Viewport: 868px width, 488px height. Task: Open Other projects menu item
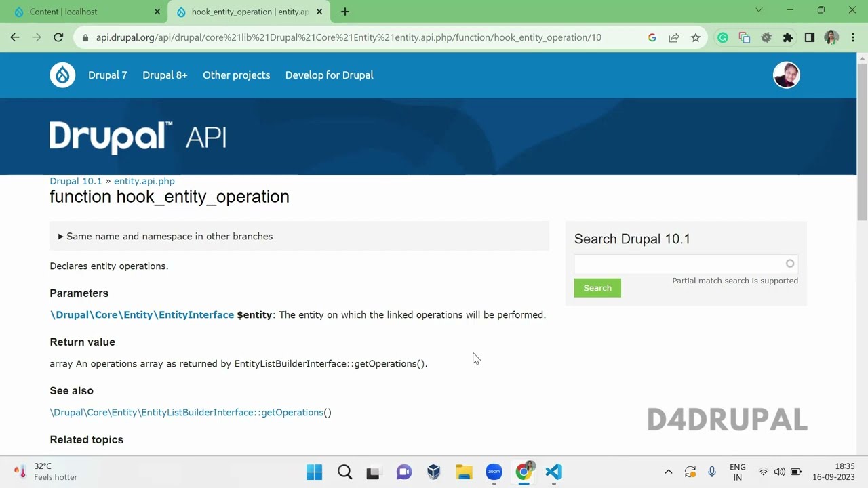tap(236, 75)
